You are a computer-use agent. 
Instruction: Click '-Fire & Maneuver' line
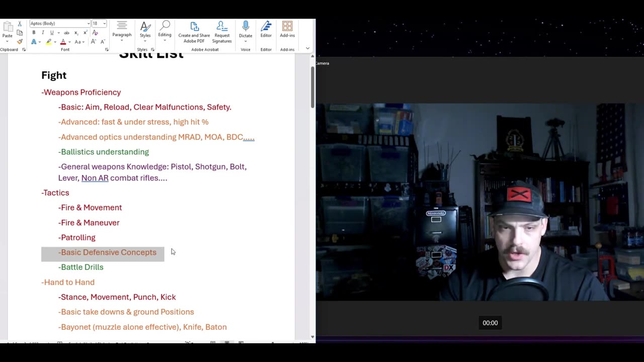(x=89, y=223)
